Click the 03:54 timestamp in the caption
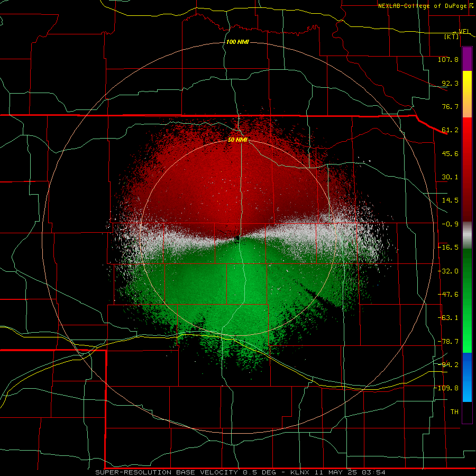The image size is (476, 476). [375, 472]
